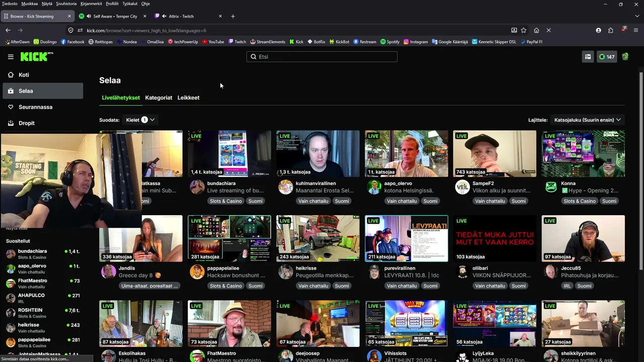Stop loading the page

click(x=548, y=30)
